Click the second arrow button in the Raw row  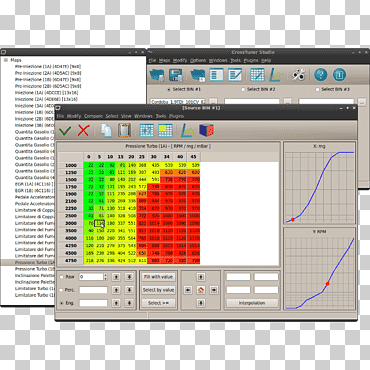(129, 277)
